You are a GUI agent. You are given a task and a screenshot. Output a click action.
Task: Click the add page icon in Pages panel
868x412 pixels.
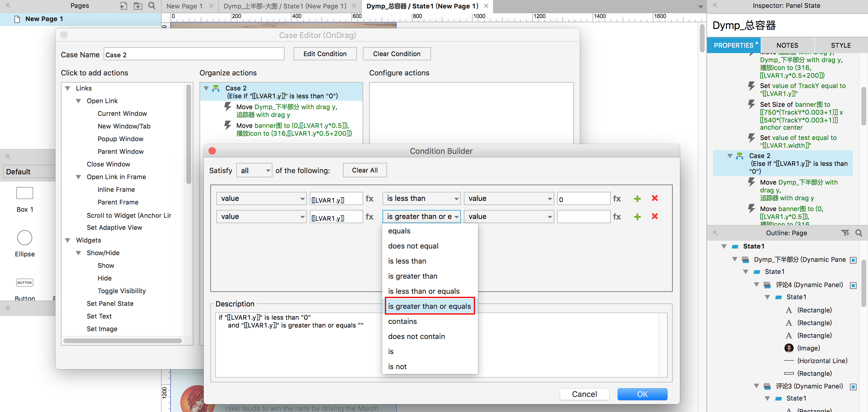click(x=123, y=6)
